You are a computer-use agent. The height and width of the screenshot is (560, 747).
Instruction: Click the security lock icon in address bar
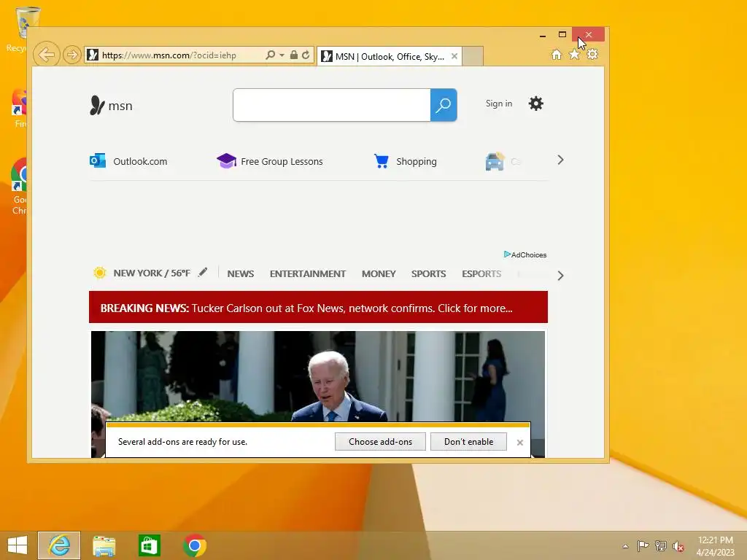[294, 55]
